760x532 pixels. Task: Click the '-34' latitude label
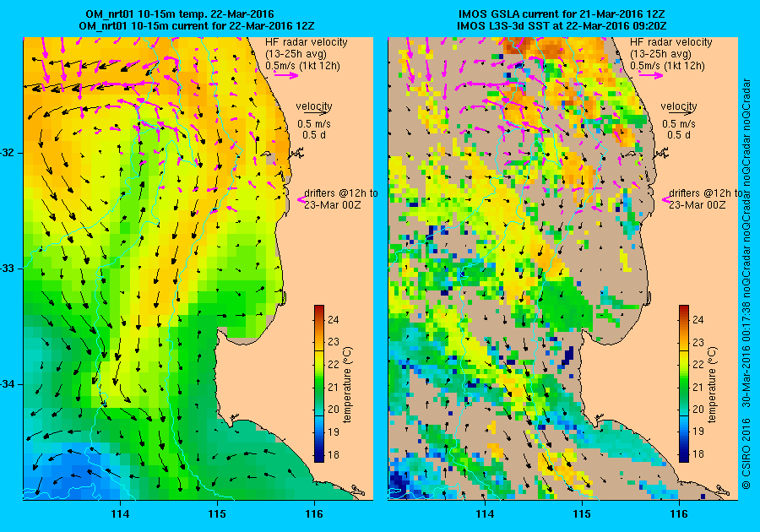coord(8,384)
